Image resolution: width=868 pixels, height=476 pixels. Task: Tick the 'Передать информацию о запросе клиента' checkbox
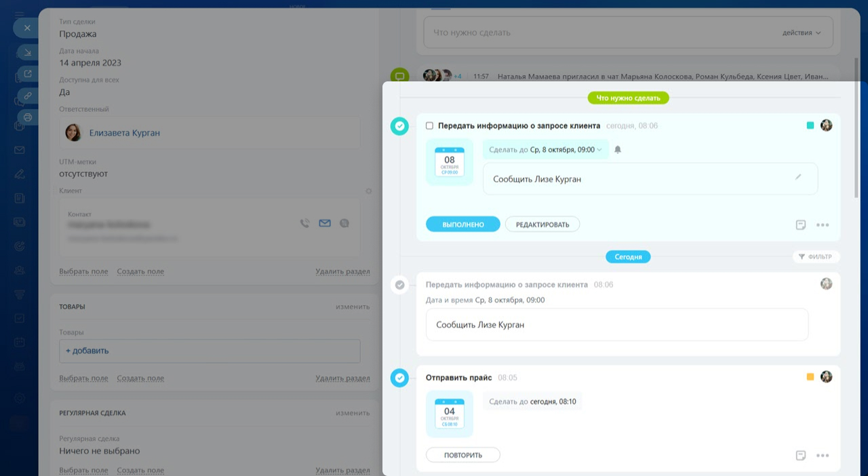[429, 126]
